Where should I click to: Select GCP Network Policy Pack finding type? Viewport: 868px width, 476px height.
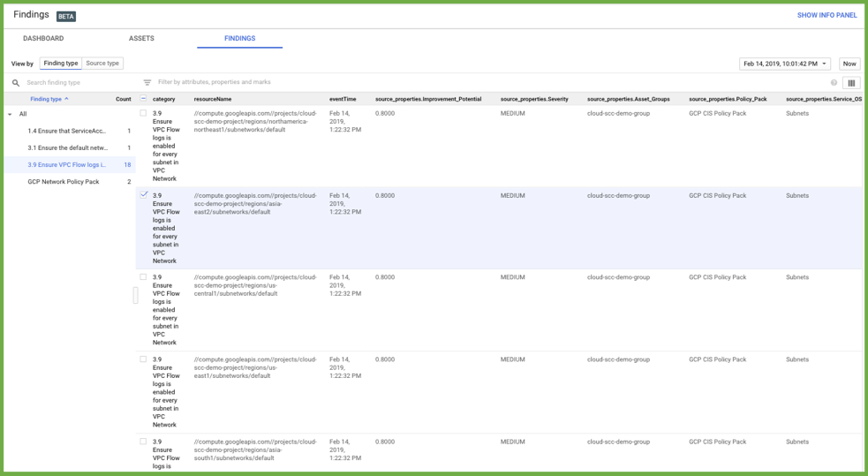coord(63,182)
